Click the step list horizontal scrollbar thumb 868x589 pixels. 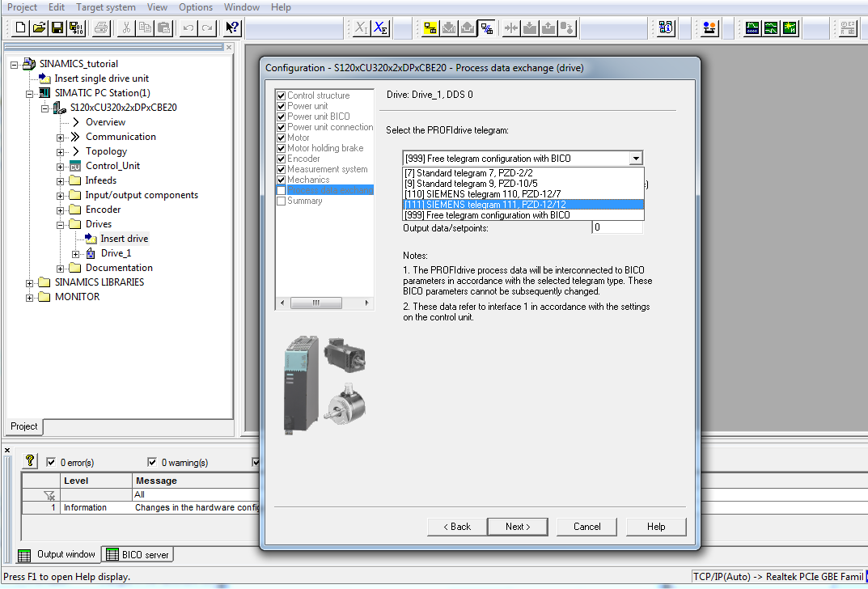316,303
